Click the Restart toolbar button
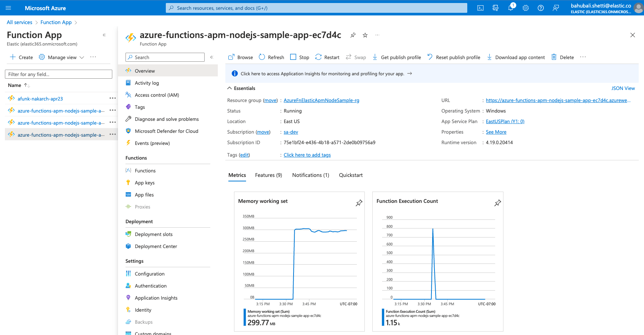The width and height of the screenshot is (644, 335). click(327, 57)
